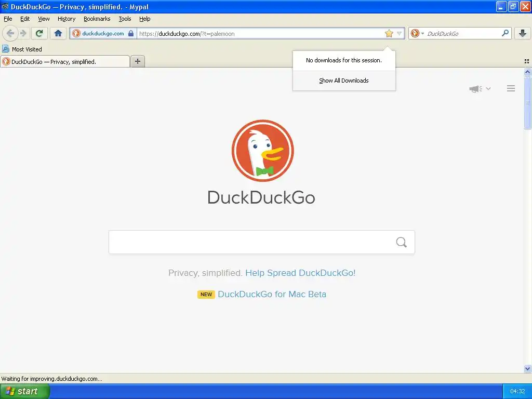Click the 'Privacy, simplified.' tagline text
This screenshot has height=399, width=532.
(x=205, y=273)
